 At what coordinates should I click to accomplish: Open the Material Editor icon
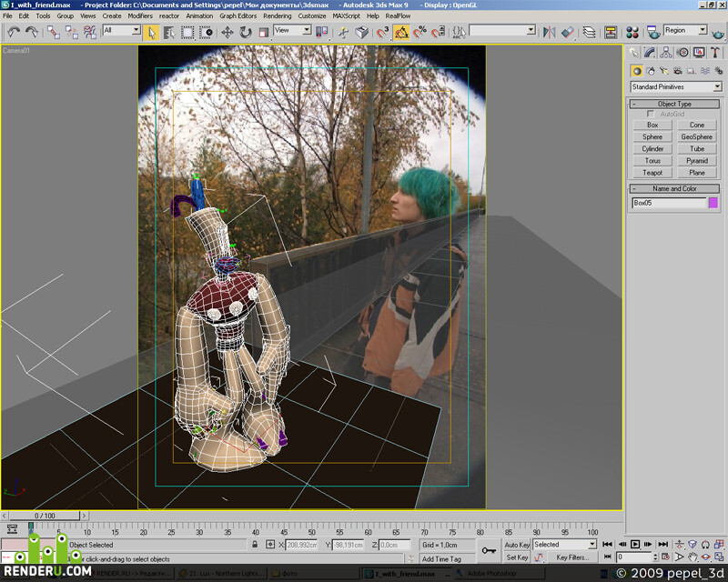(632, 33)
